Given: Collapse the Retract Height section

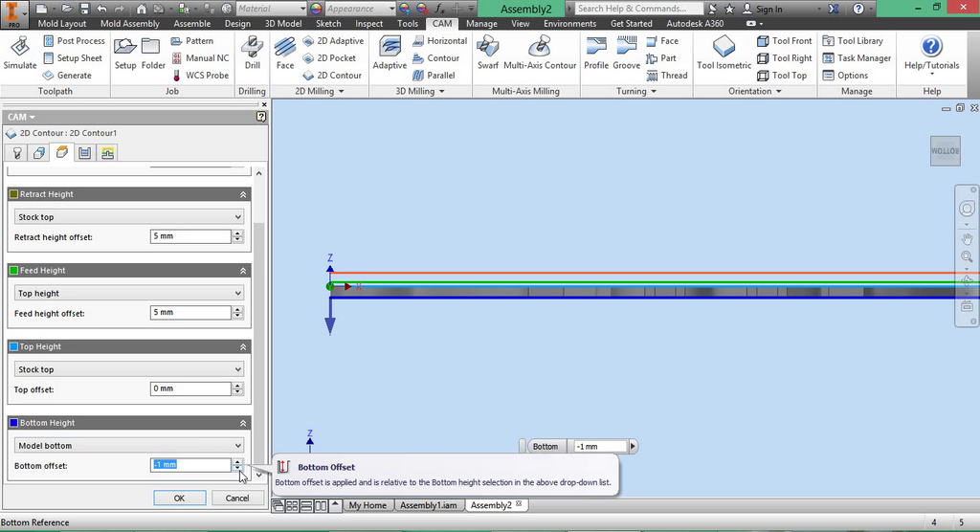Looking at the screenshot, I should click(x=243, y=195).
